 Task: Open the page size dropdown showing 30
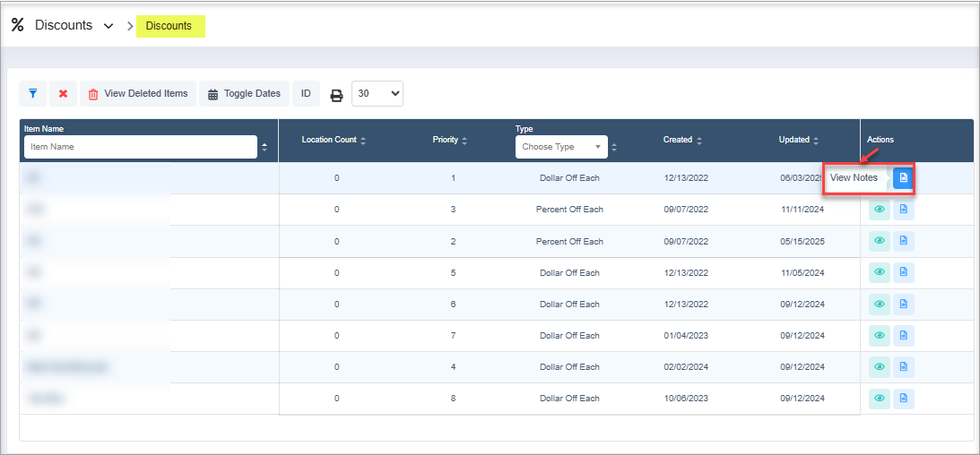(377, 93)
